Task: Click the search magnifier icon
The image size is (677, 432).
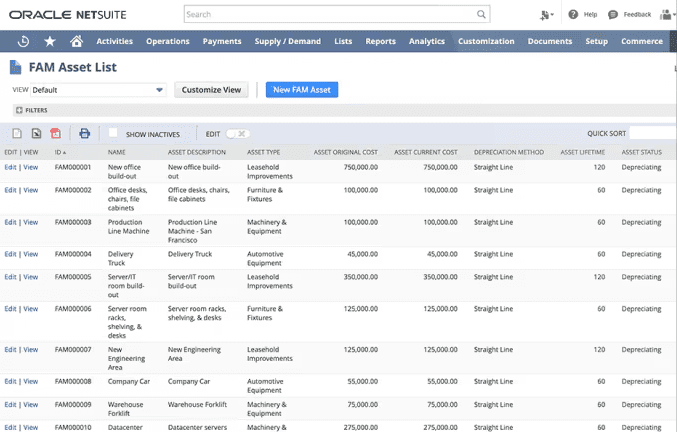Action: (x=481, y=15)
